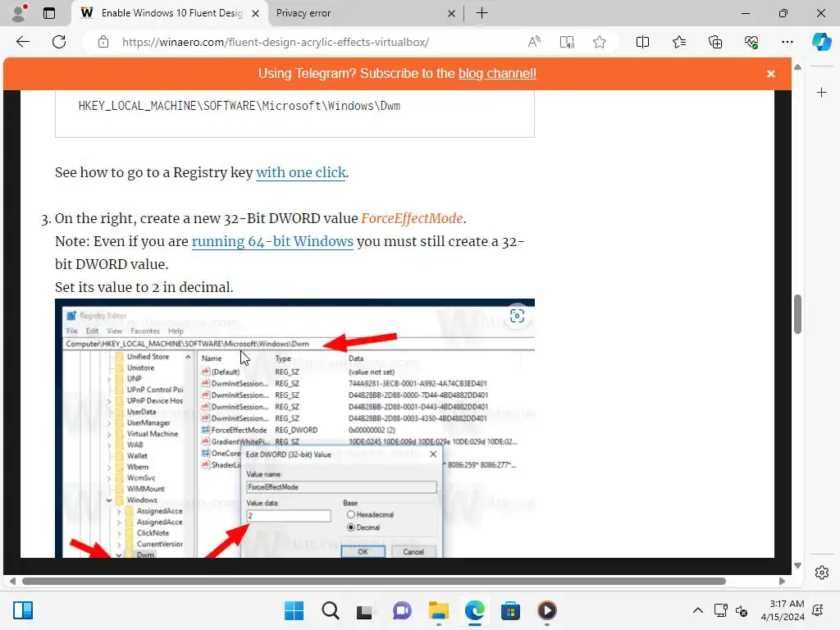Add this page to favorites star
The image size is (840, 630).
coord(600,42)
